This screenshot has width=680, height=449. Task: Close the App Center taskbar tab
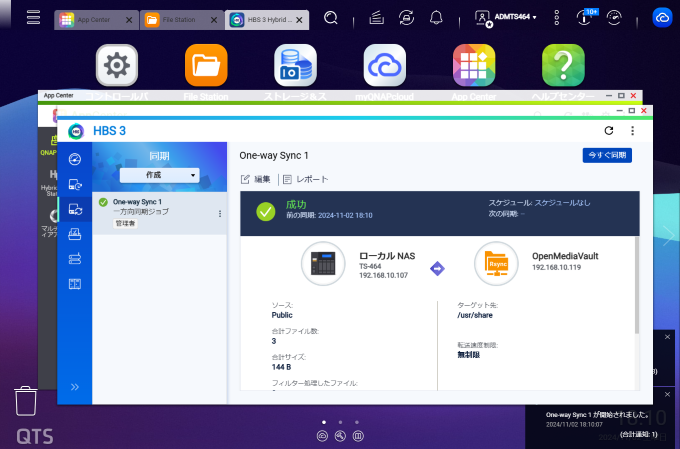129,20
